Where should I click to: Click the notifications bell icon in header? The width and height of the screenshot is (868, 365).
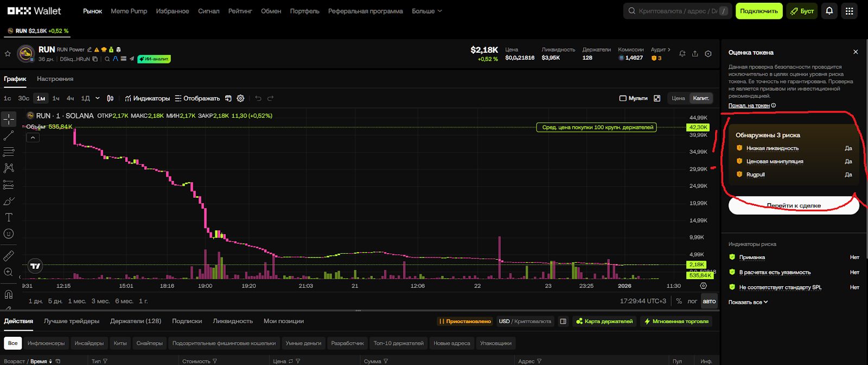[829, 11]
